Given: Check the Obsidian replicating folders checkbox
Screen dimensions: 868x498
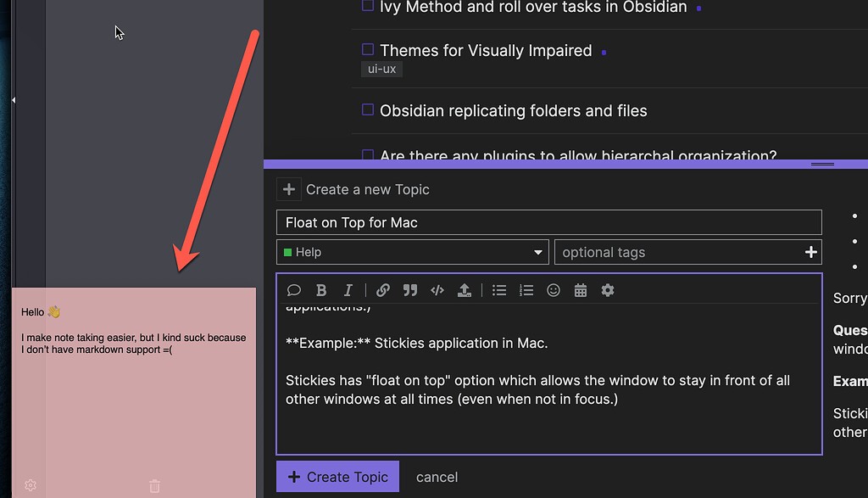Looking at the screenshot, I should click(367, 109).
